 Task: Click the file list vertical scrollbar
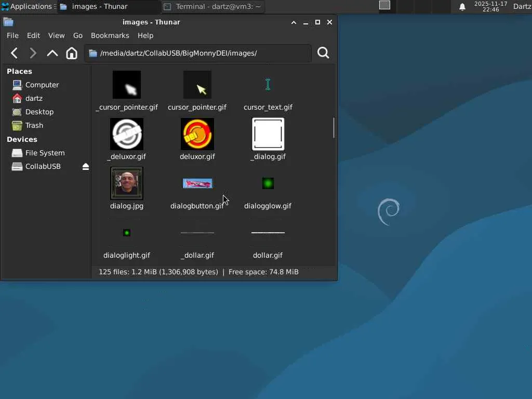point(334,128)
